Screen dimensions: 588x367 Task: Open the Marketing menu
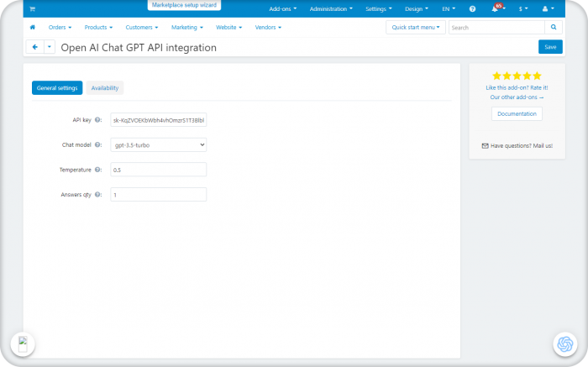click(x=187, y=28)
